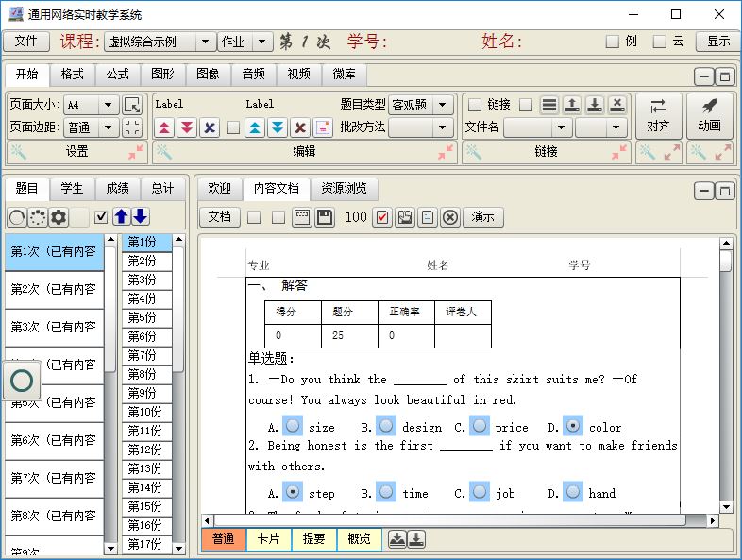The width and height of the screenshot is (742, 560).
Task: Click the 动画 button
Action: coord(709,116)
